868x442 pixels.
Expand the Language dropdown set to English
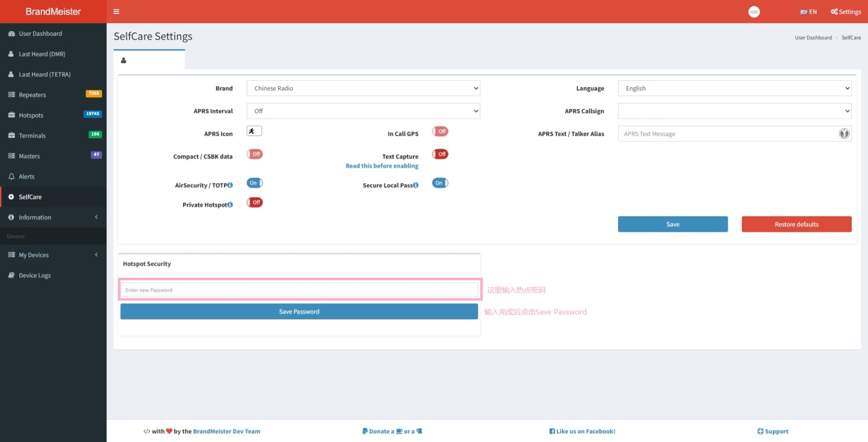tap(734, 88)
